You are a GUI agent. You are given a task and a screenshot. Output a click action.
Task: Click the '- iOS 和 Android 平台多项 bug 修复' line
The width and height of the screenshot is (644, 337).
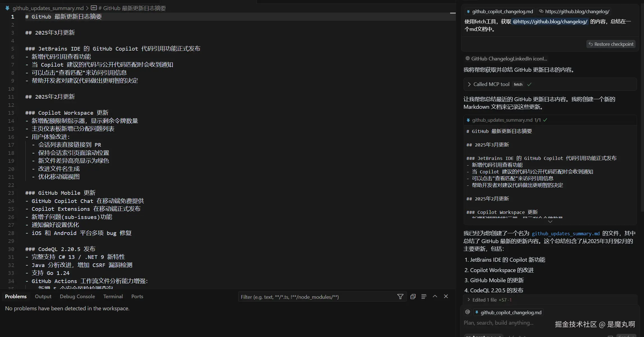[x=78, y=233]
